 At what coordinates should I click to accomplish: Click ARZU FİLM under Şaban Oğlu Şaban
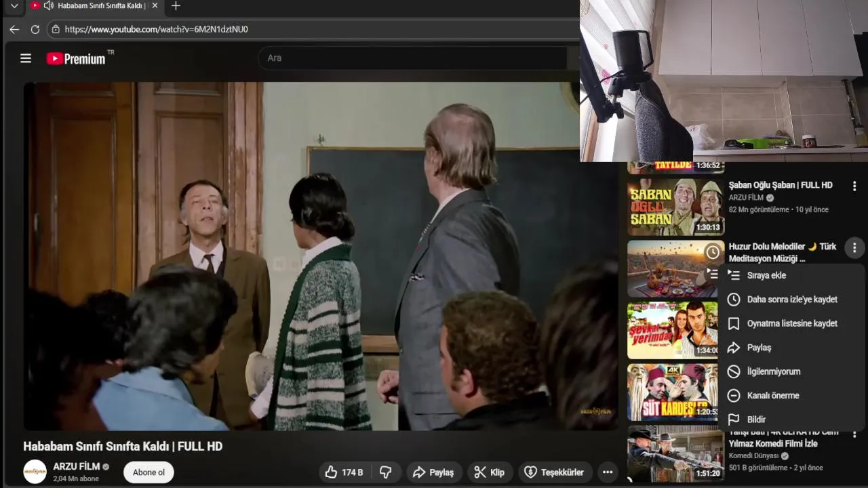pos(746,198)
